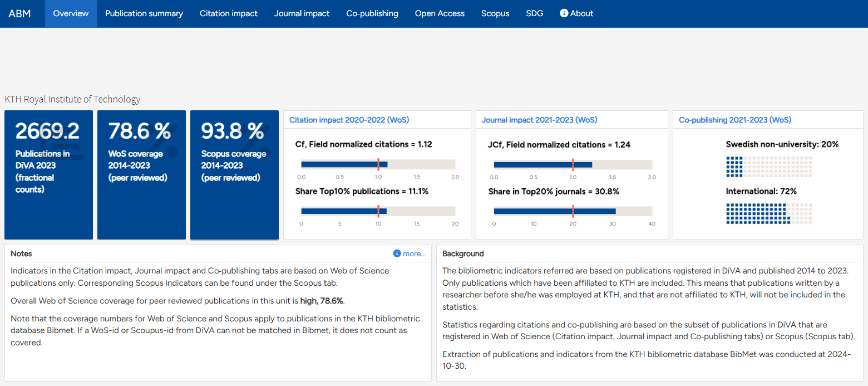Click the Cf field normalized citations bar
The image size is (868, 386).
[378, 164]
